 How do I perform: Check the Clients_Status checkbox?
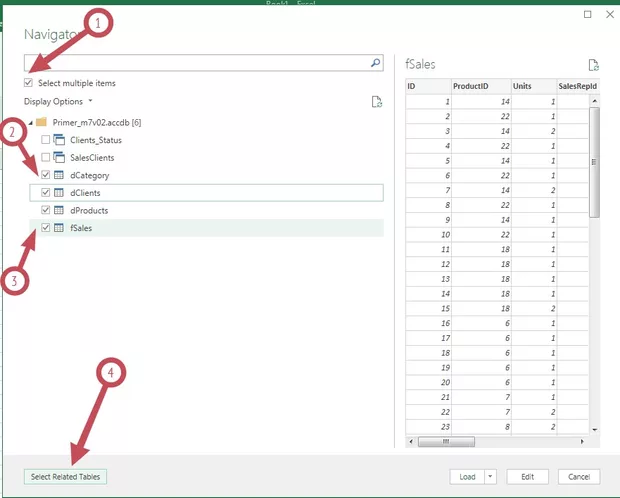[x=45, y=140]
